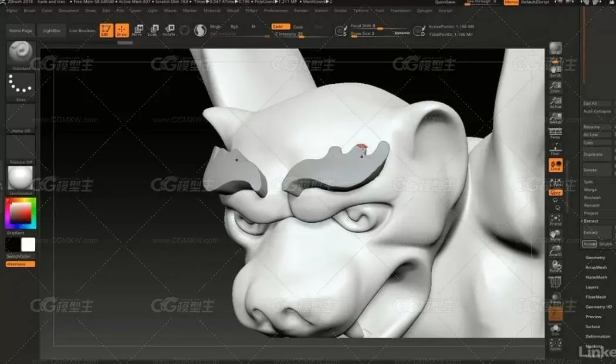Open the Alpha menu
This screenshot has height=364, width=616.
click(x=11, y=11)
